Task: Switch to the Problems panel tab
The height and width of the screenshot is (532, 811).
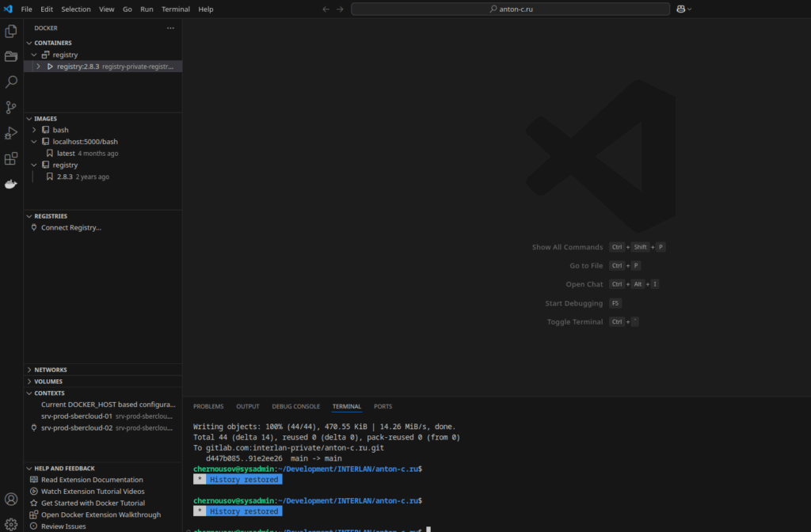Action: [x=208, y=406]
